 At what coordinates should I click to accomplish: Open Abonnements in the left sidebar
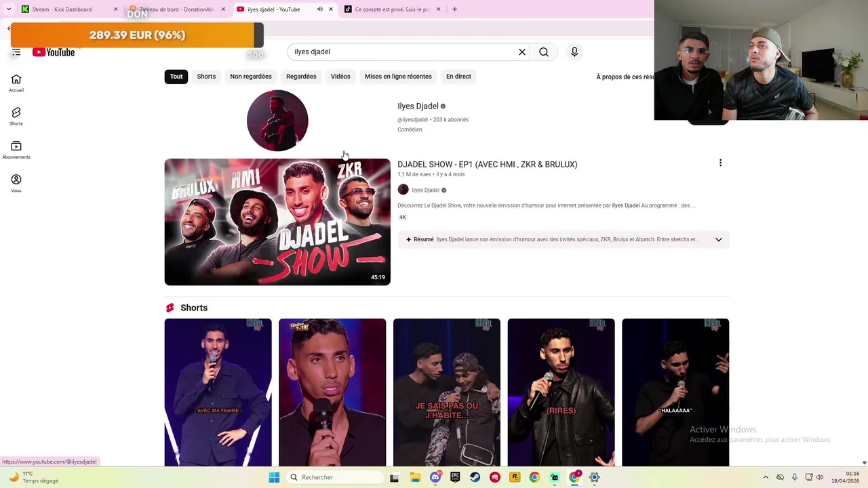pyautogui.click(x=16, y=150)
